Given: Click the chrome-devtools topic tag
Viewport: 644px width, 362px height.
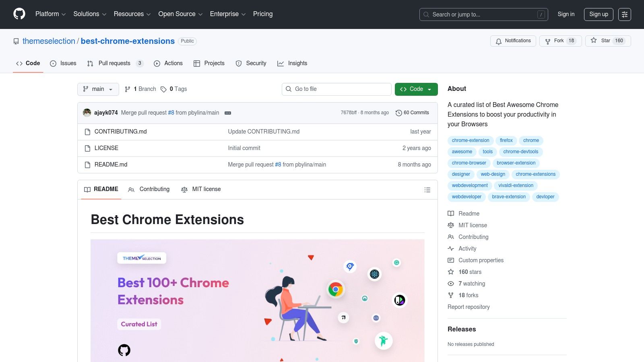Looking at the screenshot, I should (x=520, y=152).
